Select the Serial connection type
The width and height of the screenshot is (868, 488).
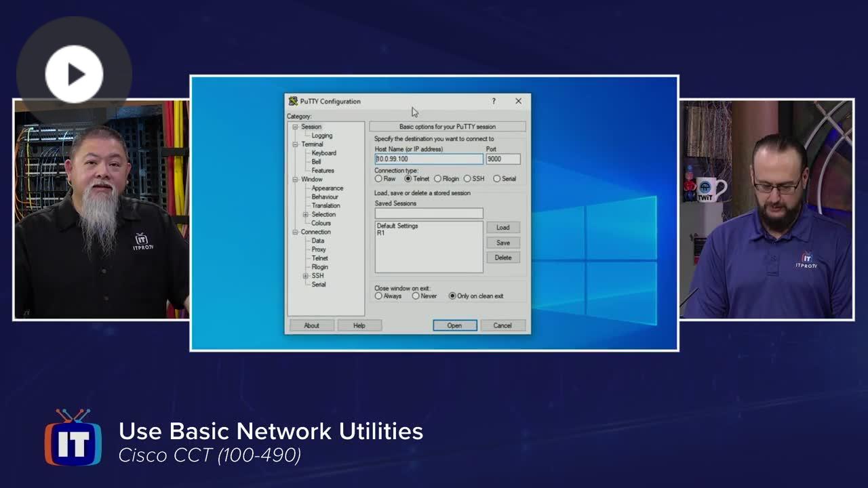(x=497, y=179)
